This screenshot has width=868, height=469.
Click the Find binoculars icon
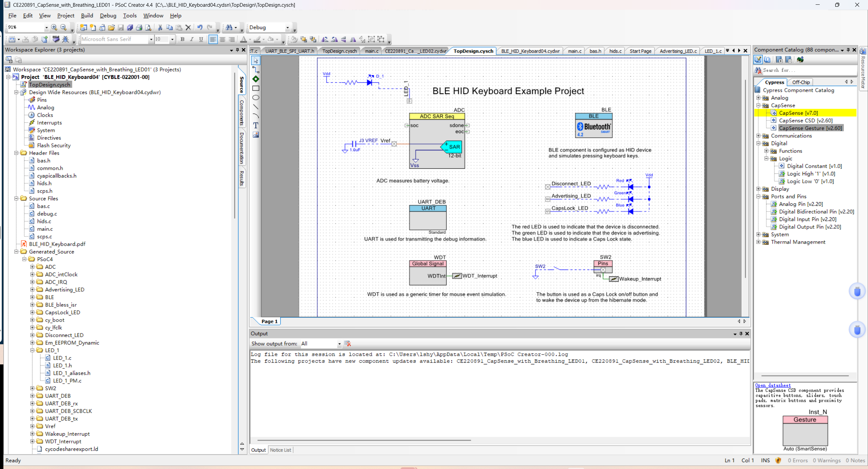[229, 27]
